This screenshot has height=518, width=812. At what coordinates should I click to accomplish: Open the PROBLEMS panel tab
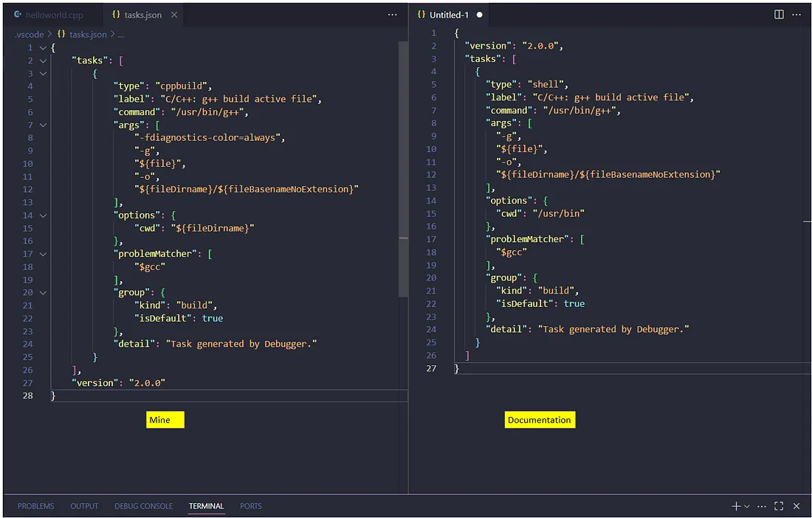(x=35, y=506)
